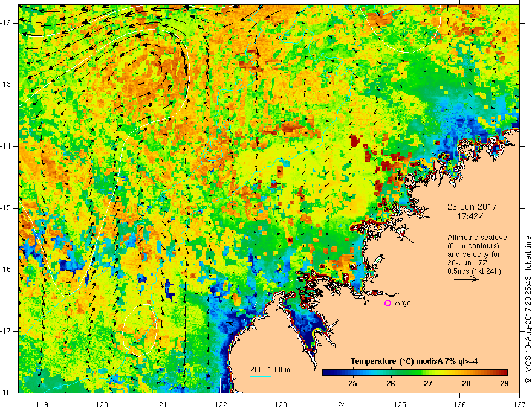The height and width of the screenshot is (411, 532).
Task: Click the magenta Argo float circle marker
Action: [388, 303]
